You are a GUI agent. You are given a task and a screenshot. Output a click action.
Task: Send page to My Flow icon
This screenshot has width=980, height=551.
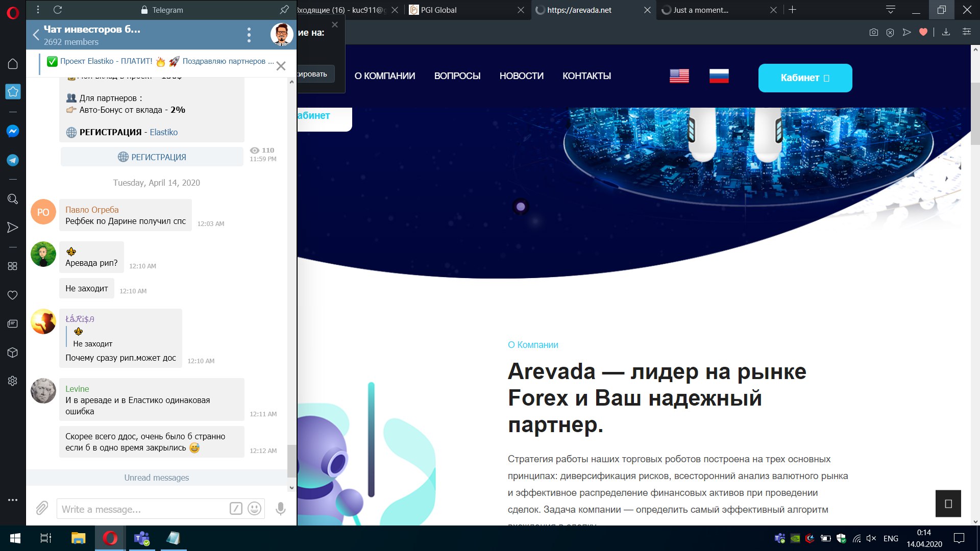[906, 32]
